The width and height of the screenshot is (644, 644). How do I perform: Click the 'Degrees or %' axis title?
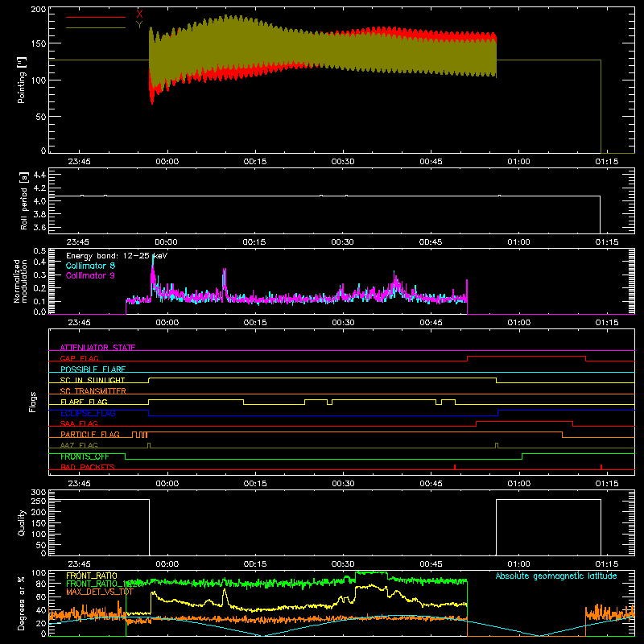(x=22, y=603)
